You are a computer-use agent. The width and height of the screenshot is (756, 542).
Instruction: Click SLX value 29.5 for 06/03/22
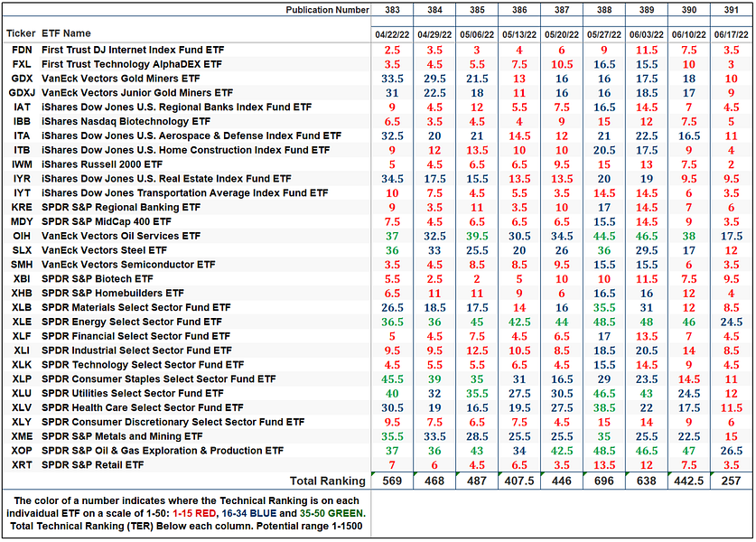(647, 250)
